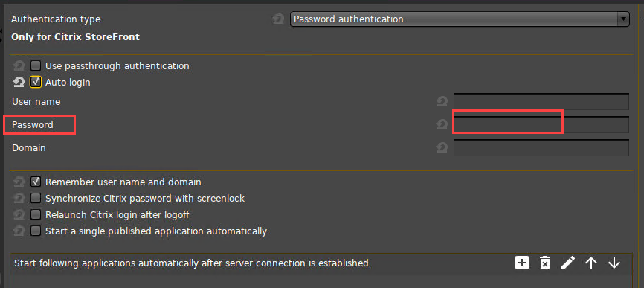
Task: Open the Authentication type dropdown
Action: tap(460, 19)
